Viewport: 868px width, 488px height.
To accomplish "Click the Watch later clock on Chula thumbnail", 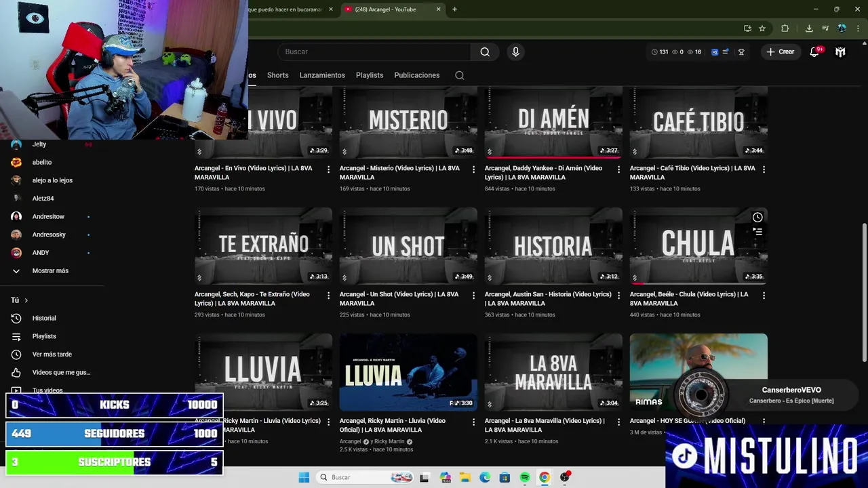I will (x=757, y=218).
